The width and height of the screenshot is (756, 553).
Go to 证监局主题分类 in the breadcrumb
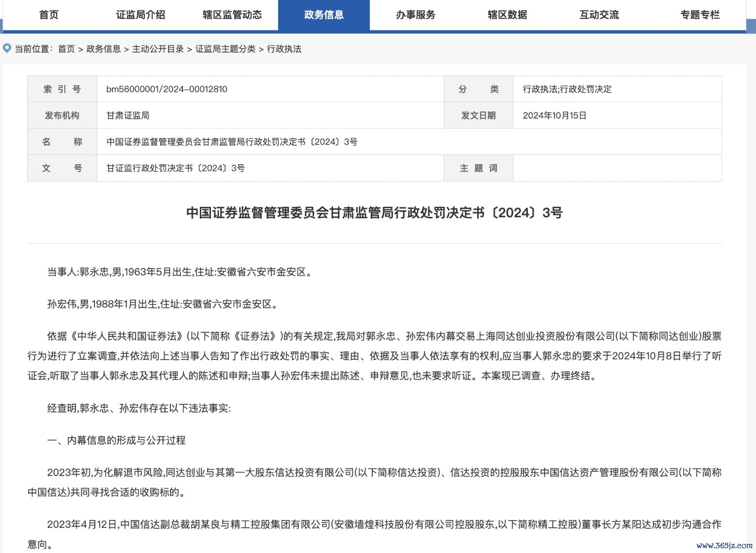tap(226, 49)
